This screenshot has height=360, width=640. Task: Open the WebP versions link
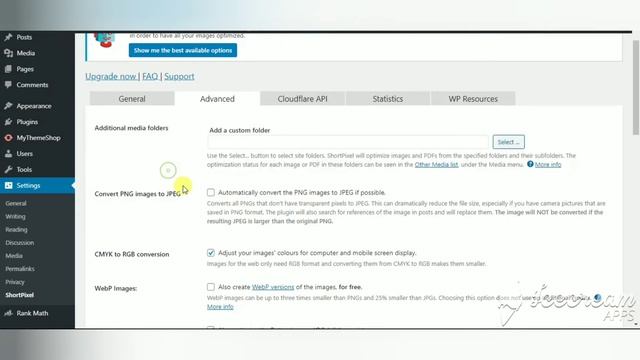273,287
